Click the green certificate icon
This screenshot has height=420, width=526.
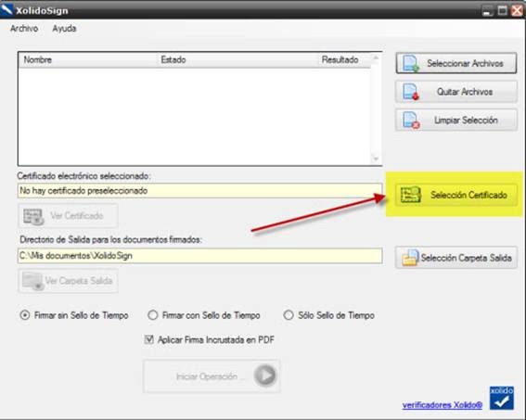(411, 195)
